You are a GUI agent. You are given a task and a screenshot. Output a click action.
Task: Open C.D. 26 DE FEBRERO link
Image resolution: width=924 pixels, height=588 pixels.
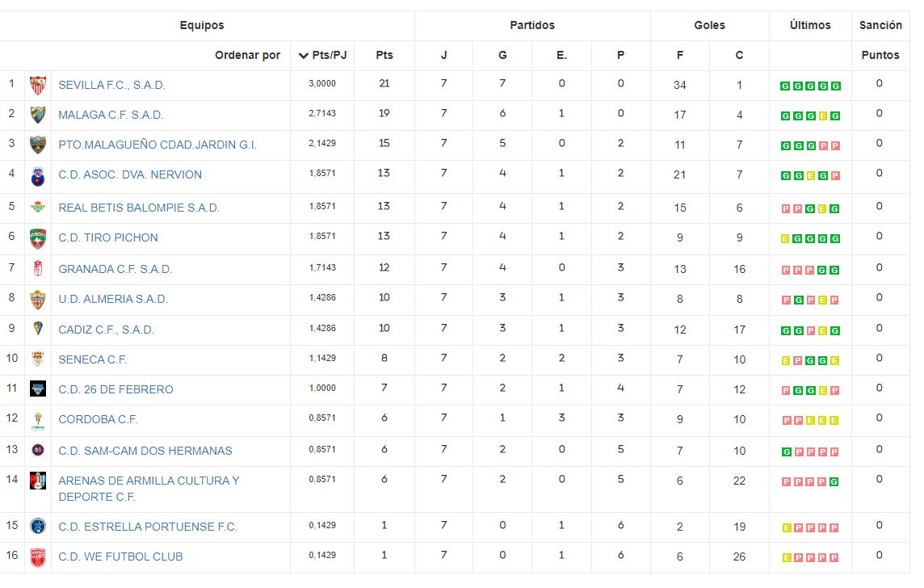[115, 389]
